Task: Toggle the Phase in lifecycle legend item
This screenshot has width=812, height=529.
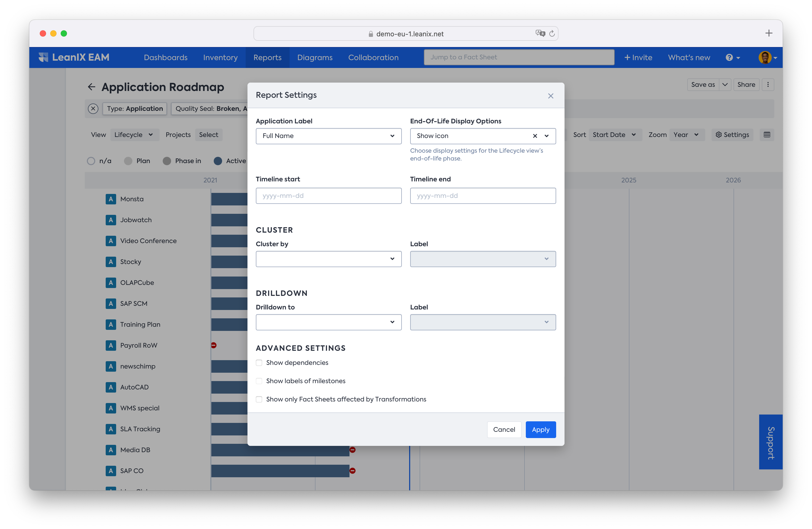Action: point(182,161)
